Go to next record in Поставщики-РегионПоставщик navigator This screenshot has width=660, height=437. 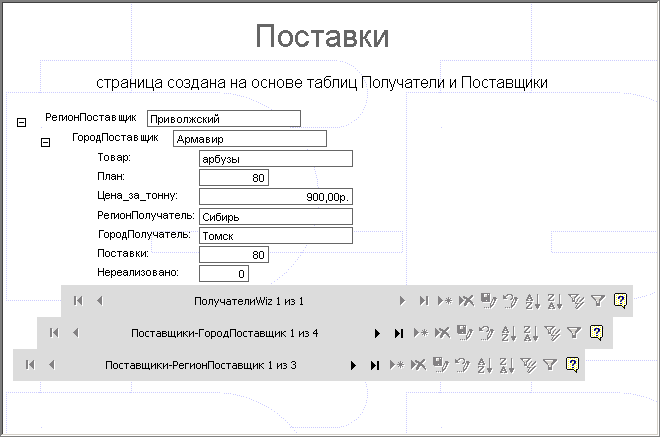pos(354,365)
